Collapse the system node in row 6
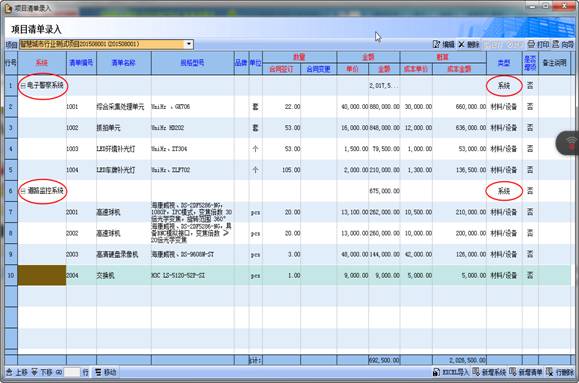This screenshot has width=579, height=383. tap(23, 191)
